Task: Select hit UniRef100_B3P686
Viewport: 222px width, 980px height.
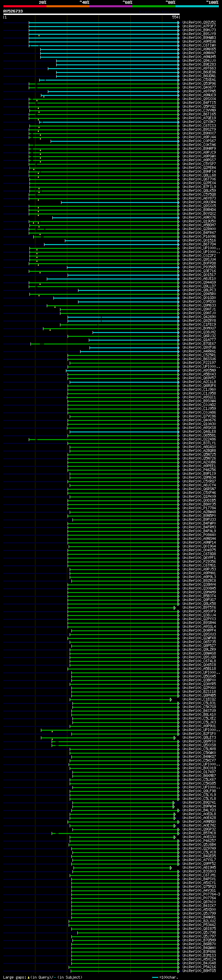Action: 199,951
